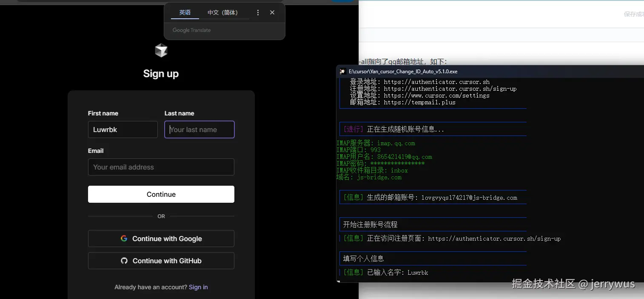644x299 pixels.
Task: Click the 正在访问注册页面 URL line
Action: click(x=452, y=239)
